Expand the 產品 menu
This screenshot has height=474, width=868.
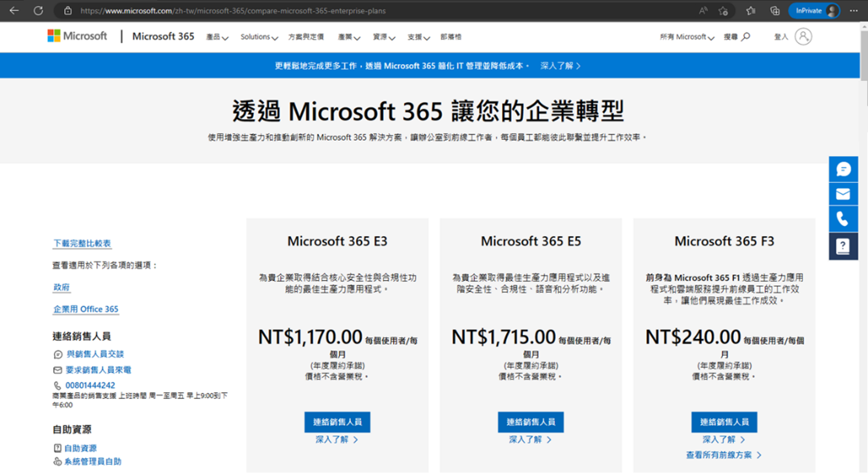[217, 37]
